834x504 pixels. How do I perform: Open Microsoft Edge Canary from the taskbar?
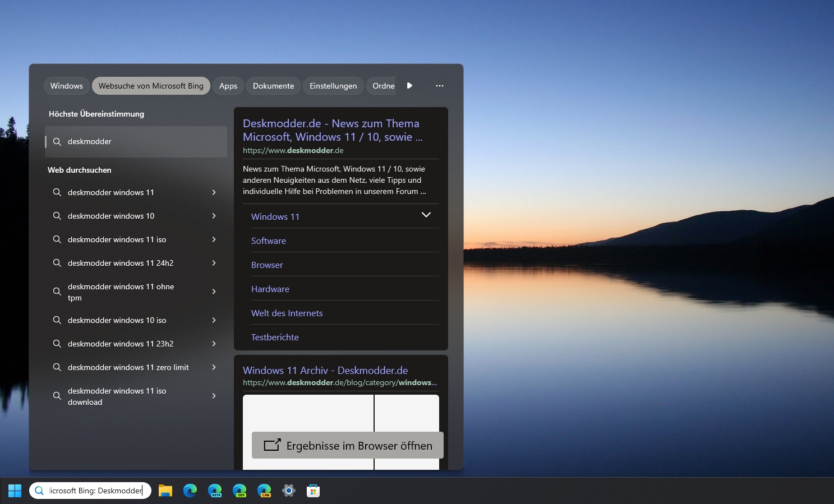point(264,491)
